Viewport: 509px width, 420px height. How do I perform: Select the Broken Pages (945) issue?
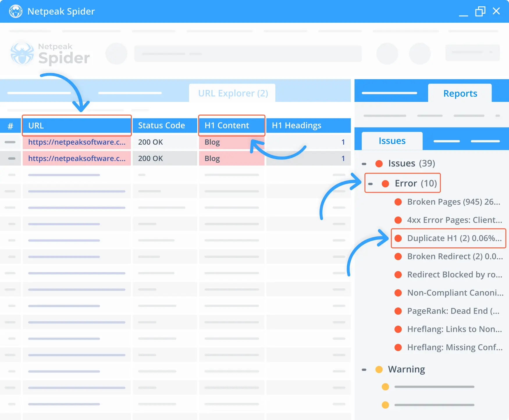454,202
